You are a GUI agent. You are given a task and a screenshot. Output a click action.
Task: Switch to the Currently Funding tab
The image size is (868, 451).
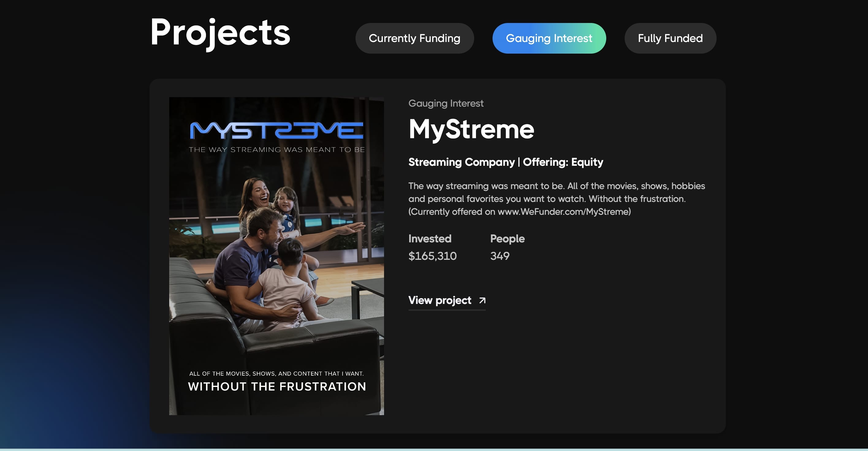click(414, 38)
